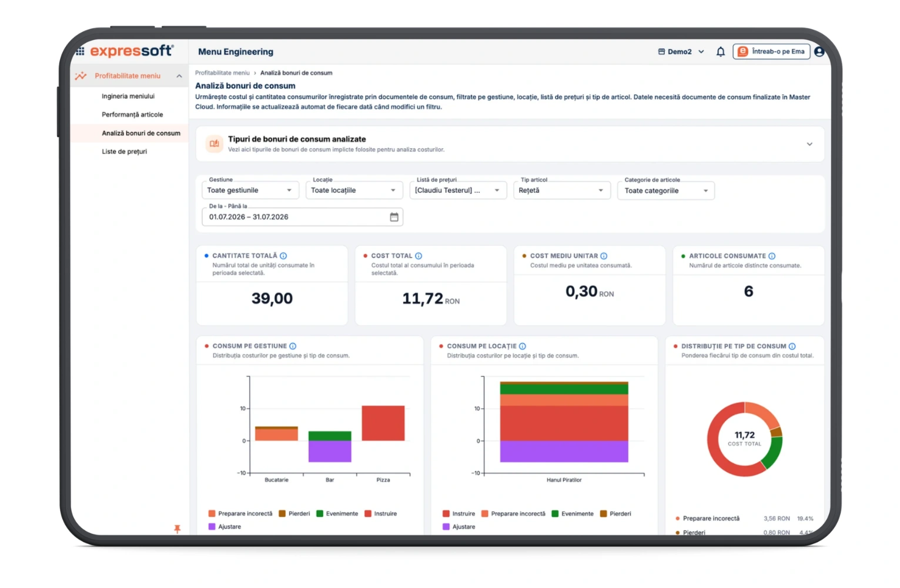Open the apps grid icon beside expressoft
Screen dimensions: 900x588
click(81, 52)
